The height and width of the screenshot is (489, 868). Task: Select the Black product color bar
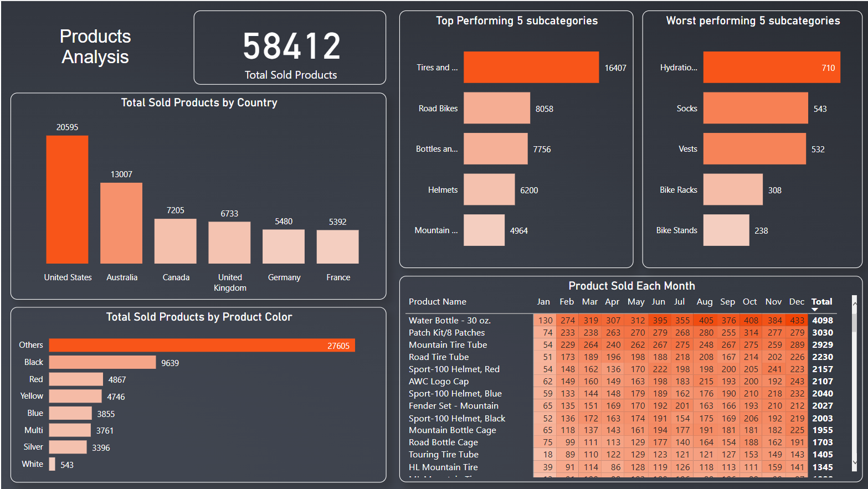coord(102,363)
